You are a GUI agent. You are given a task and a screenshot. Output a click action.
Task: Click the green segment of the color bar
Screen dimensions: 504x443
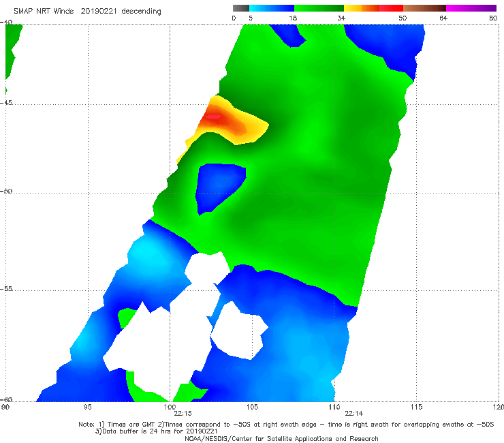coord(319,8)
